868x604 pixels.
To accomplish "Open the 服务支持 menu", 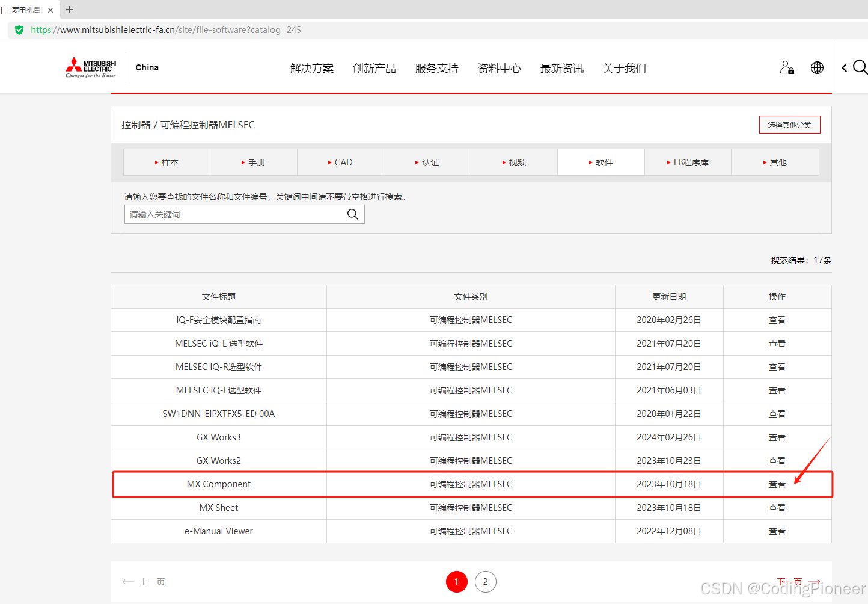I will [x=436, y=68].
